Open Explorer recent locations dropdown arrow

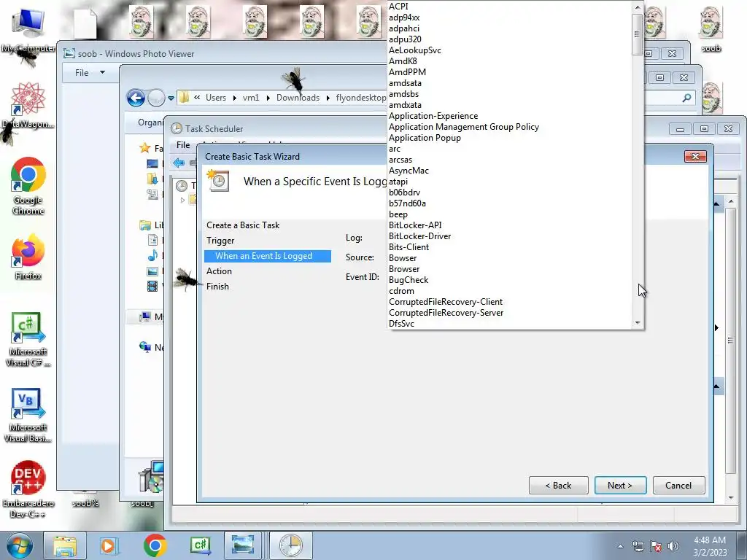(x=171, y=98)
